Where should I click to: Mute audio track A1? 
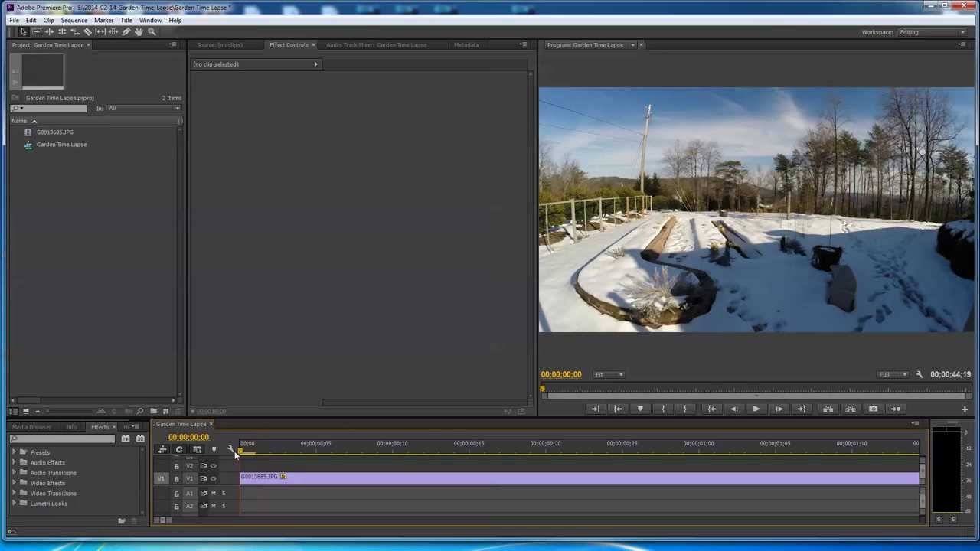click(x=214, y=494)
